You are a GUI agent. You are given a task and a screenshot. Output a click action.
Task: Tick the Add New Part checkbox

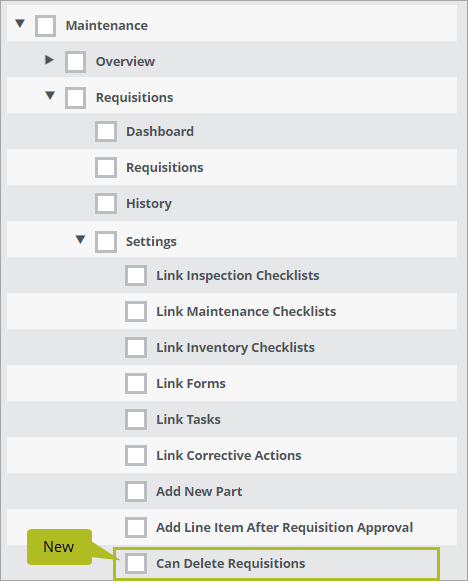[x=136, y=491]
